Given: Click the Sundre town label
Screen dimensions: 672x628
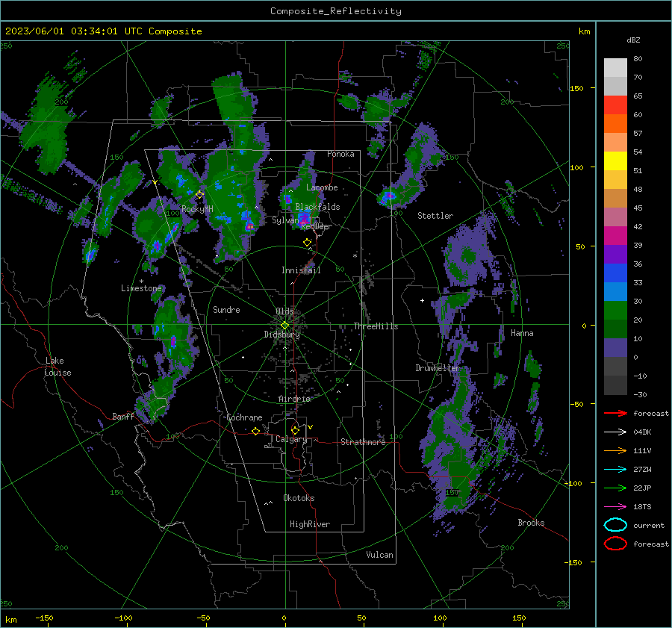Looking at the screenshot, I should 226,310.
